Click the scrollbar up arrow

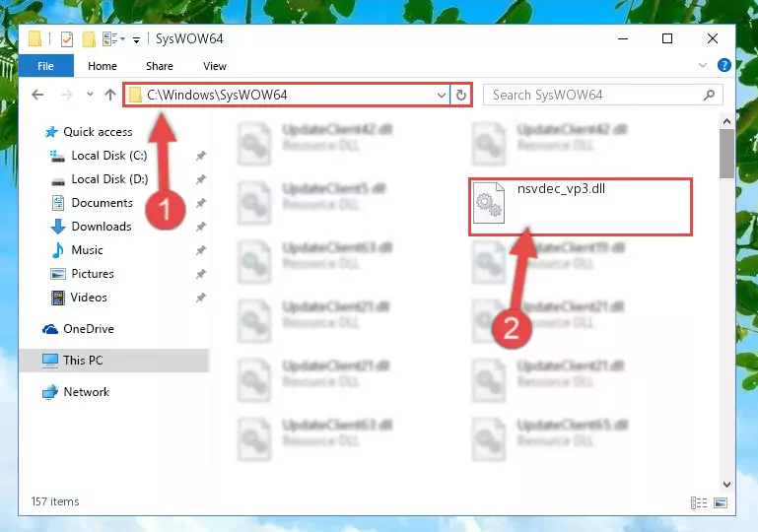pyautogui.click(x=726, y=122)
